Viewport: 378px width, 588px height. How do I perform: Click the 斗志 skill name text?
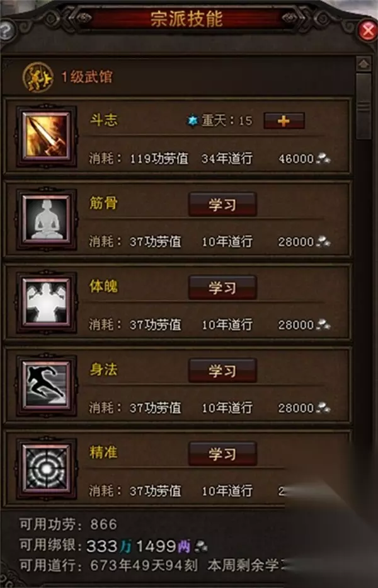tap(103, 120)
